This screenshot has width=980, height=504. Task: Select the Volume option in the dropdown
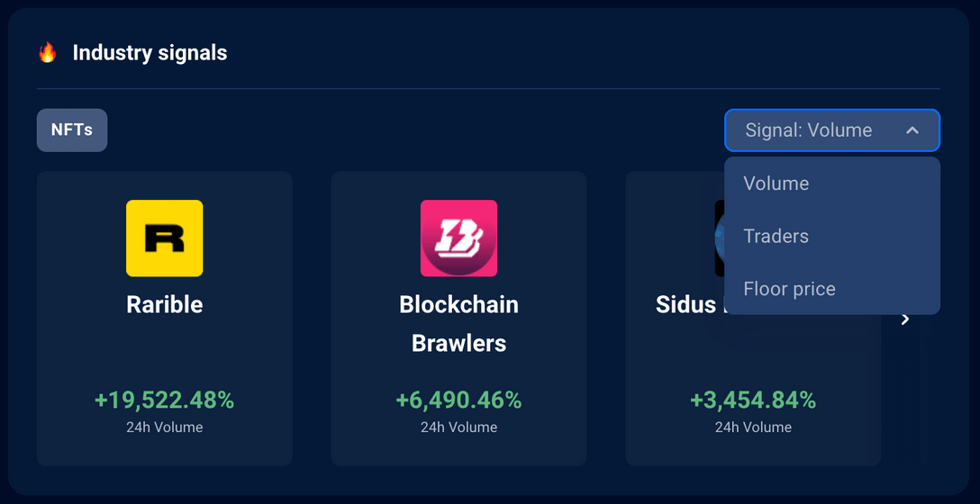point(776,184)
